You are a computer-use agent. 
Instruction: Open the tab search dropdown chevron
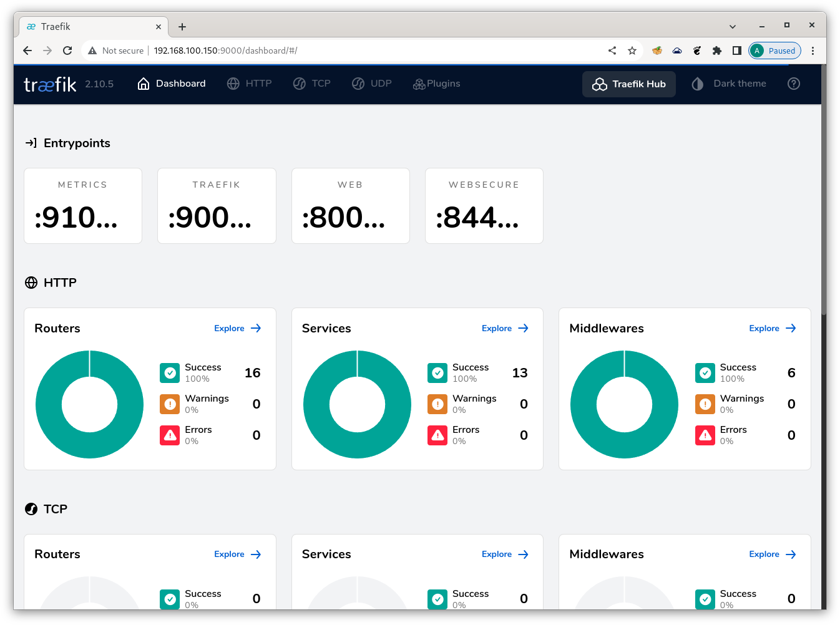pos(733,27)
